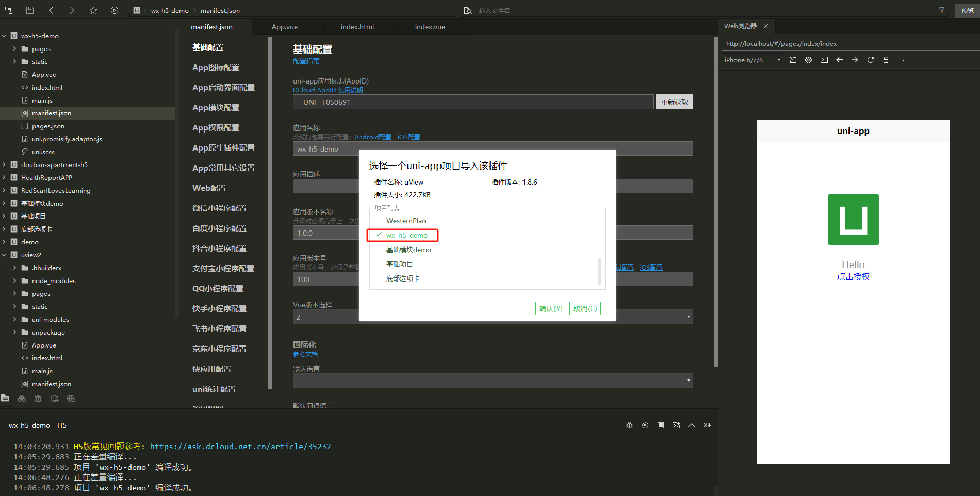Expand the HealthReportAPP project
Viewport: 980px width, 496px height.
point(4,177)
